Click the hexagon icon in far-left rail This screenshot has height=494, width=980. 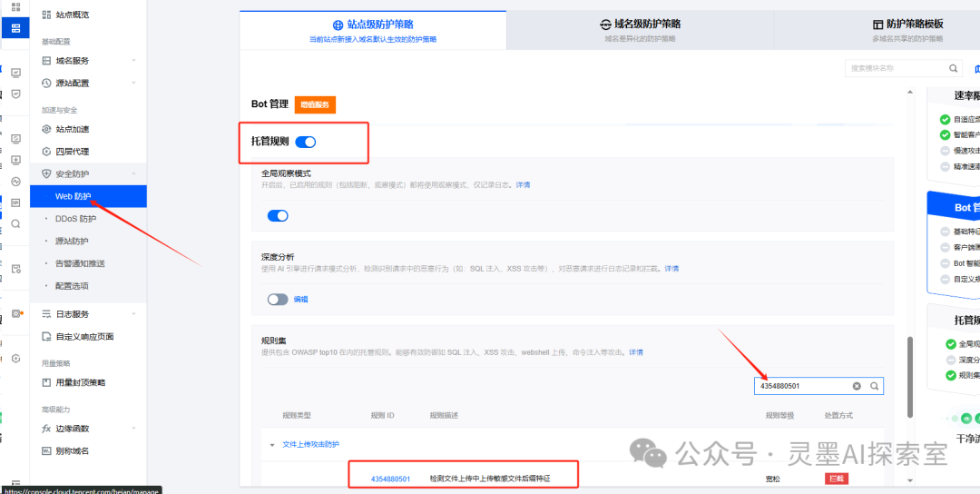click(x=15, y=359)
